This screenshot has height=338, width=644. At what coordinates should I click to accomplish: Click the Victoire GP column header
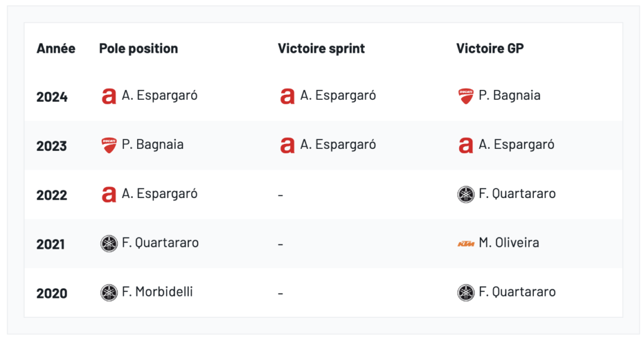pyautogui.click(x=490, y=48)
